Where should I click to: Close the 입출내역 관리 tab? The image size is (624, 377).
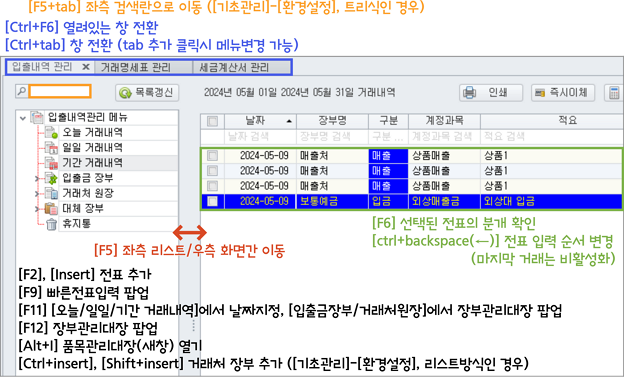[x=86, y=67]
